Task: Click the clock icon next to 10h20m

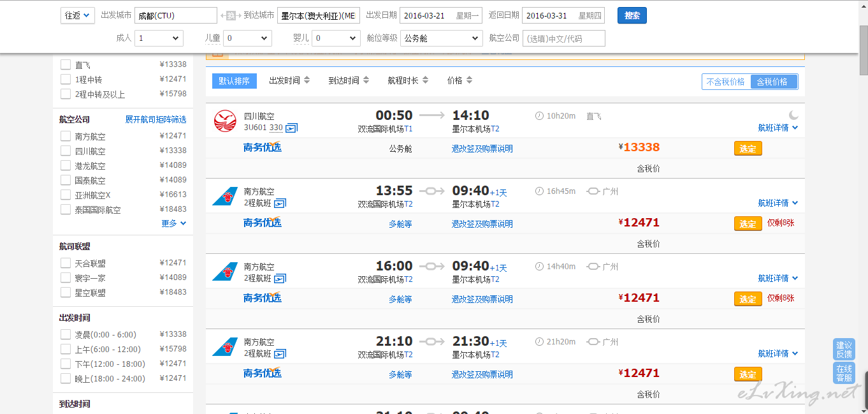Action: coord(540,116)
